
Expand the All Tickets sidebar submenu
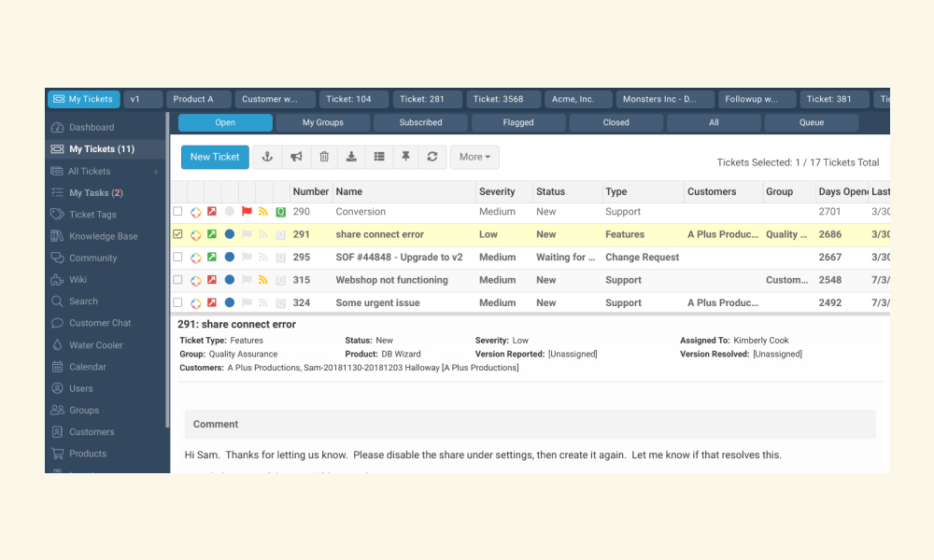(x=156, y=172)
